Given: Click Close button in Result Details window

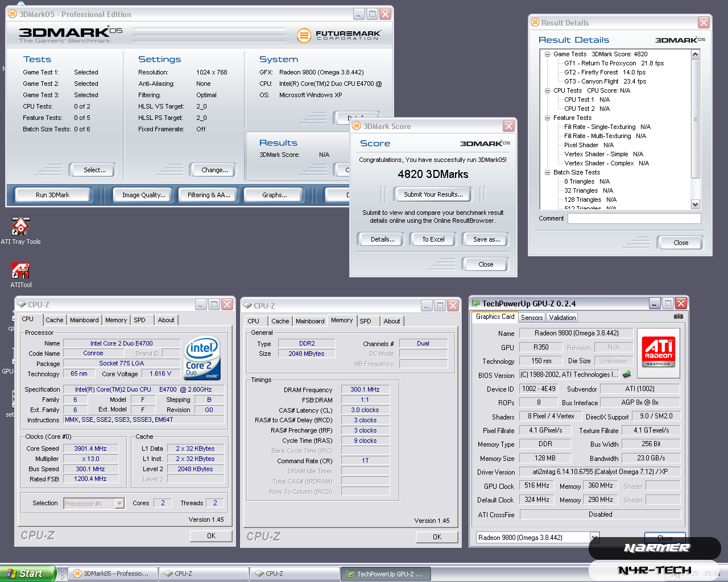Looking at the screenshot, I should [681, 243].
